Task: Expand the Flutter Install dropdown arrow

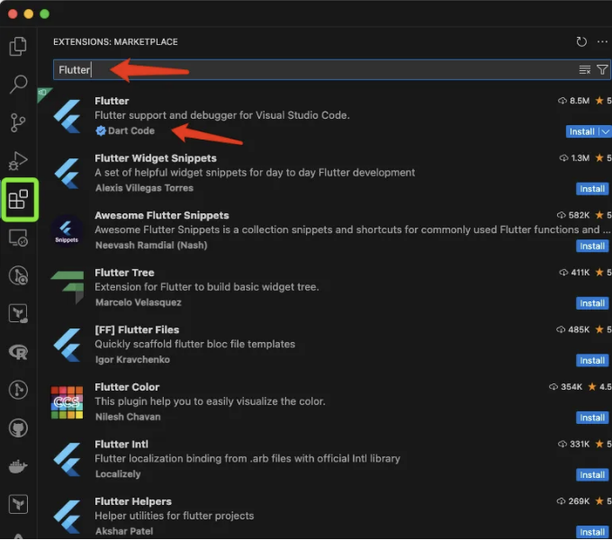Action: [x=605, y=132]
